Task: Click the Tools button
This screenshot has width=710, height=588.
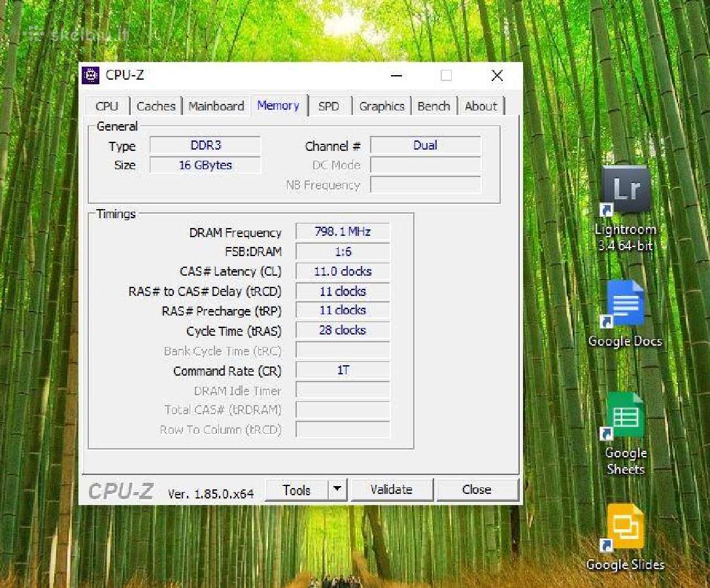Action: [x=297, y=490]
